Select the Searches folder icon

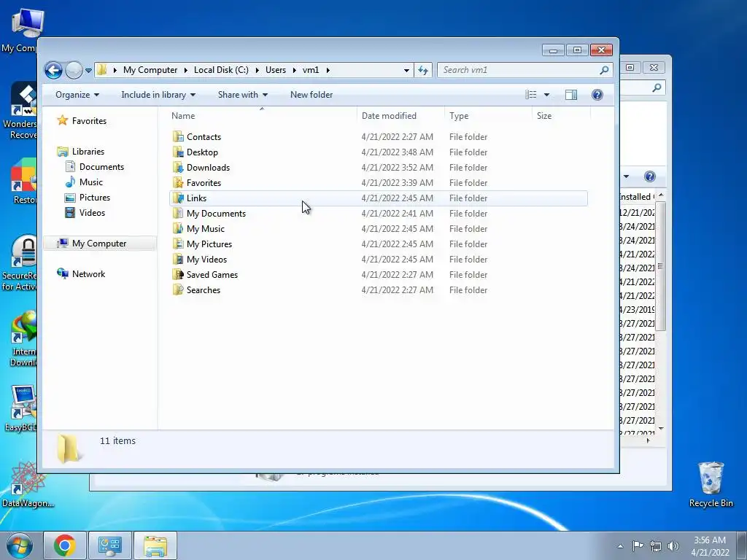click(178, 290)
